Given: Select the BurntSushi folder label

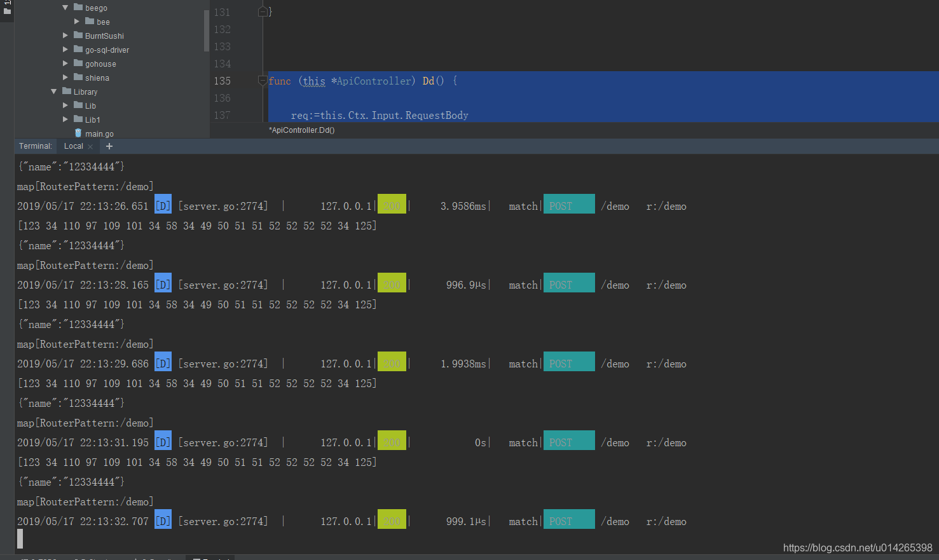Looking at the screenshot, I should coord(104,36).
